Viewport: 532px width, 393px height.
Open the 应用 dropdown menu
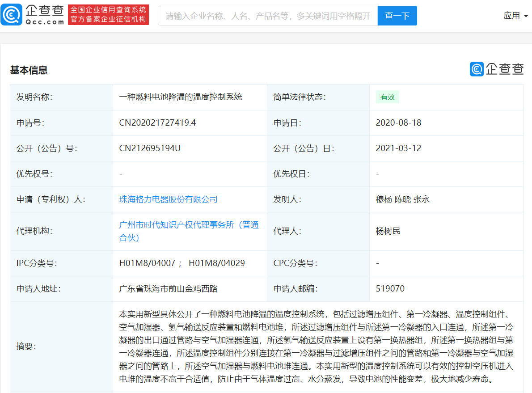pos(515,16)
